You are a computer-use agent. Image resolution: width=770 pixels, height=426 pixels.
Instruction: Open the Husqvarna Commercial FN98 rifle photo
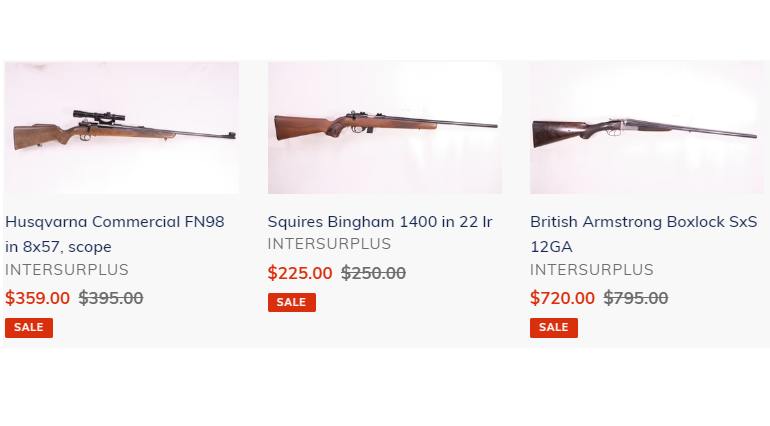[x=121, y=128]
